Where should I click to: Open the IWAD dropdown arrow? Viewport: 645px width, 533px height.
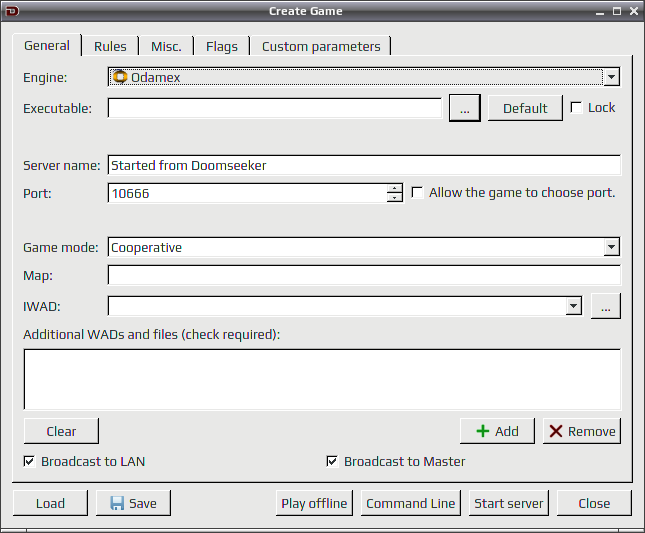click(573, 306)
